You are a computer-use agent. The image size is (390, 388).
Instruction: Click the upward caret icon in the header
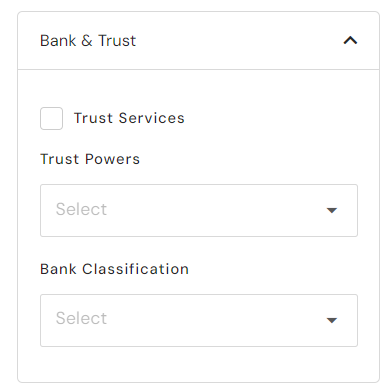pyautogui.click(x=350, y=41)
